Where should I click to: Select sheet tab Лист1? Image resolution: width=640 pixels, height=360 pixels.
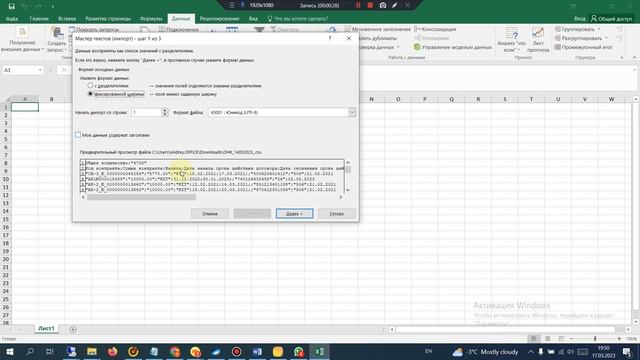(x=46, y=329)
